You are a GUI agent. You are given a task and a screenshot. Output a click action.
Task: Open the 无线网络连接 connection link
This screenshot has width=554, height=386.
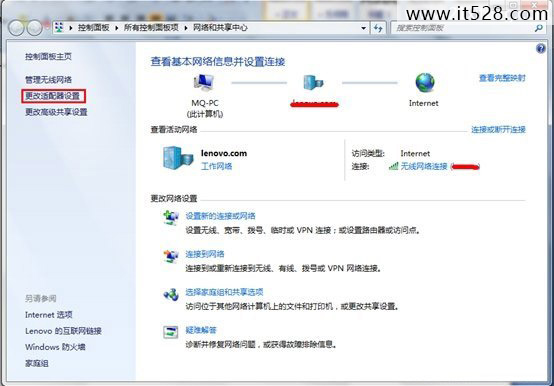(424, 166)
